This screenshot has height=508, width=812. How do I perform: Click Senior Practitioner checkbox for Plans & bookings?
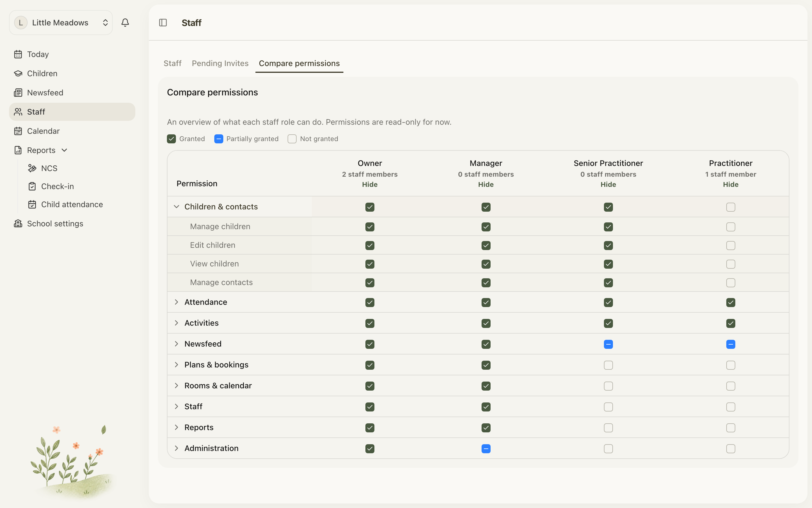tap(608, 365)
